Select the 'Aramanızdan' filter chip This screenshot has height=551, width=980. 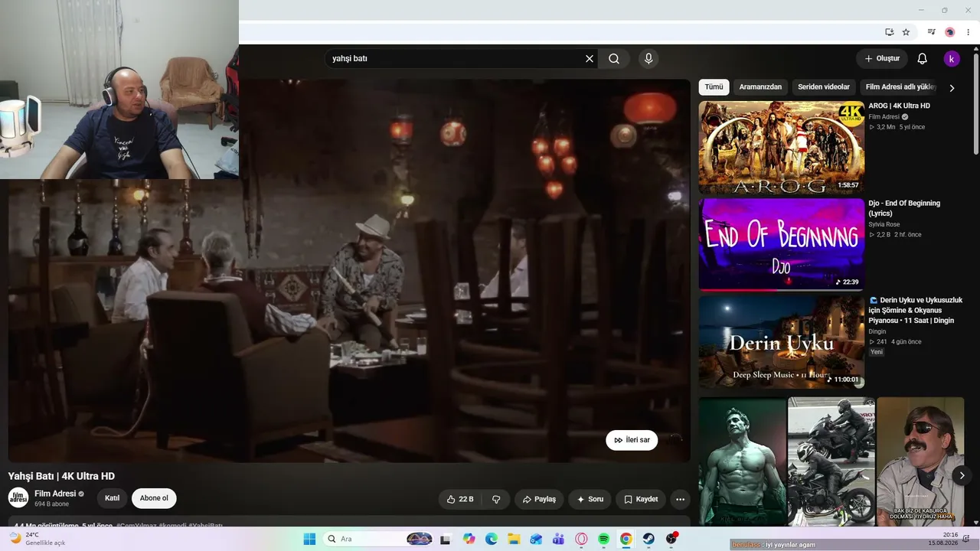click(x=760, y=87)
